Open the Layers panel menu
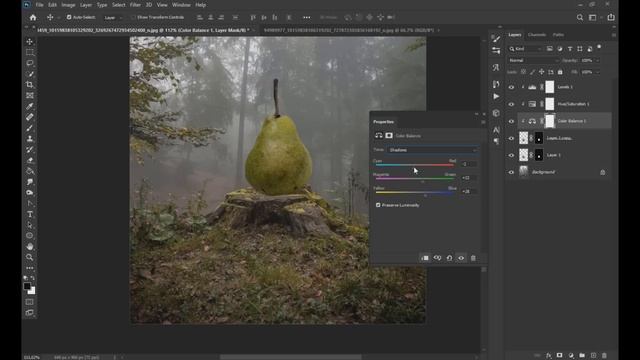Viewport: 640px width, 360px height. [x=613, y=35]
